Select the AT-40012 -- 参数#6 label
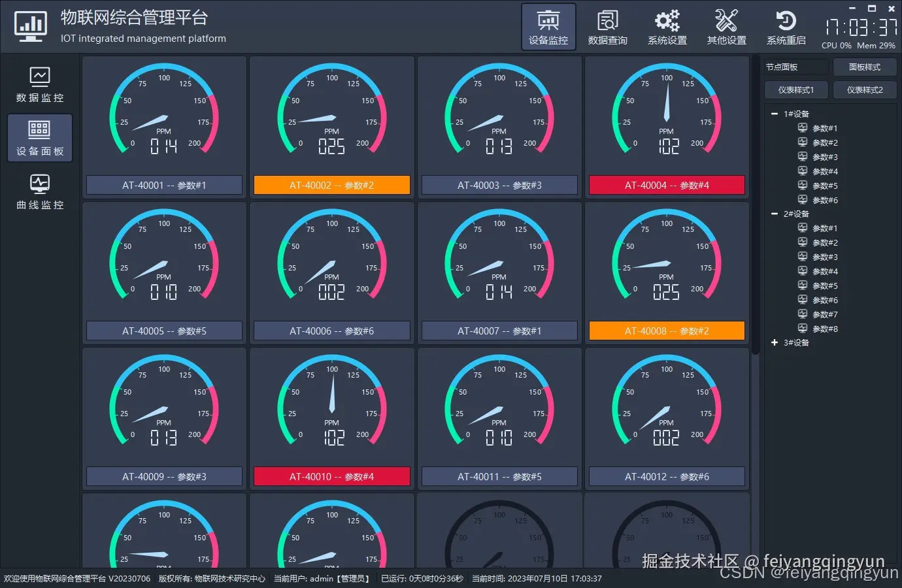The image size is (902, 588). 667,477
